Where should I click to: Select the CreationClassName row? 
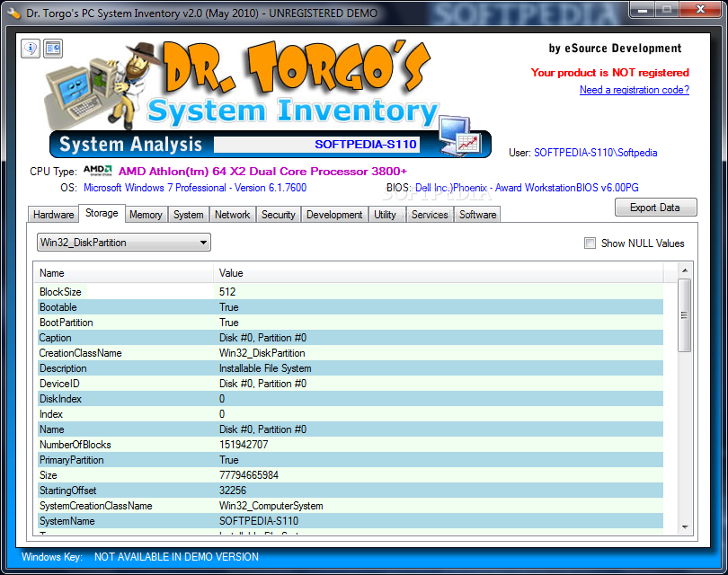[351, 353]
